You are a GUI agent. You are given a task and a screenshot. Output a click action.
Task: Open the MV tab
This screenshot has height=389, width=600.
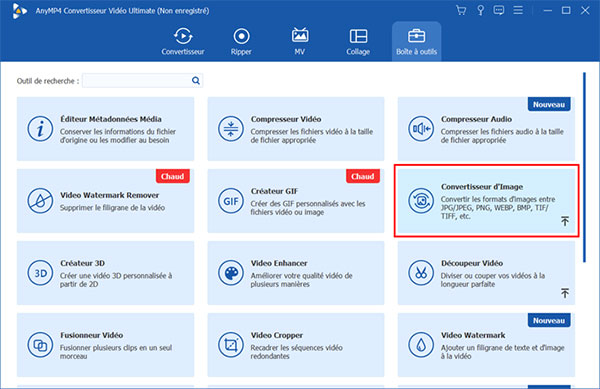tap(300, 41)
